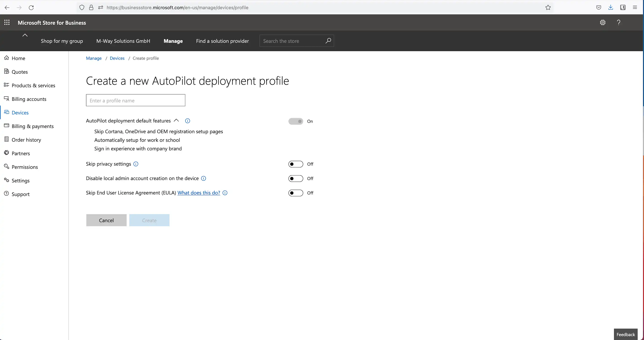
Task: Click the search magnifier icon
Action: (x=328, y=41)
